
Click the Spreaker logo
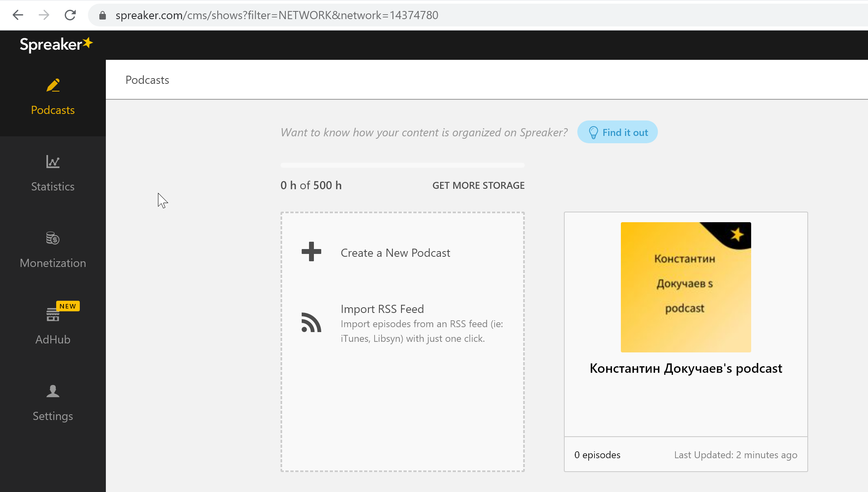point(56,44)
